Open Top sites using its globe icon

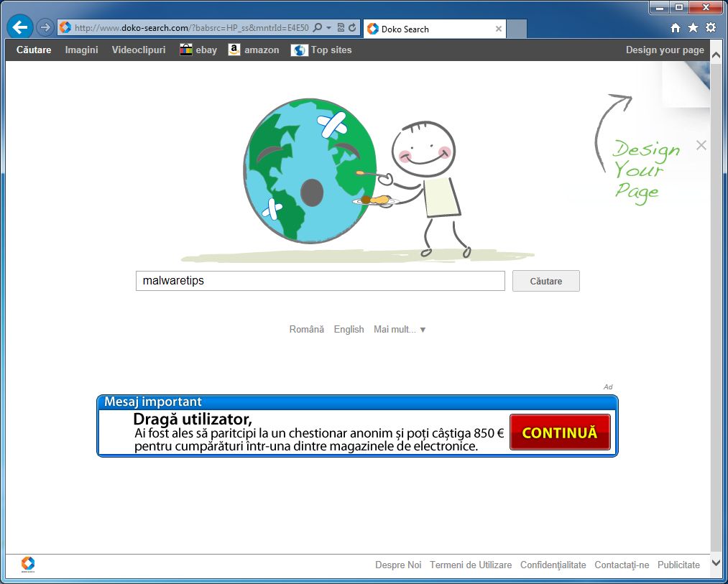pos(299,50)
